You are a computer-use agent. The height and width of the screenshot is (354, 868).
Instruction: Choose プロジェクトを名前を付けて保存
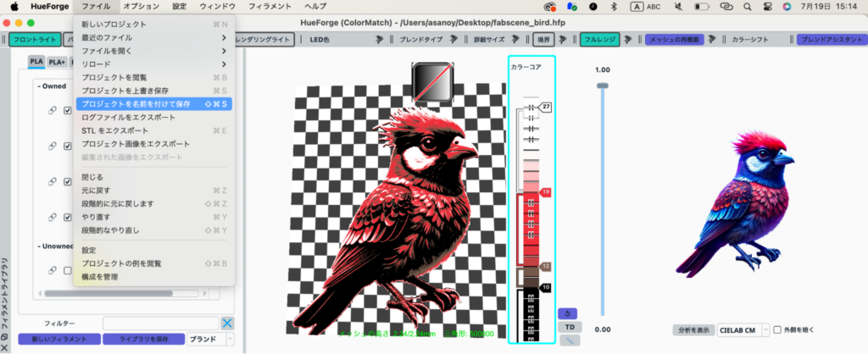click(x=154, y=104)
